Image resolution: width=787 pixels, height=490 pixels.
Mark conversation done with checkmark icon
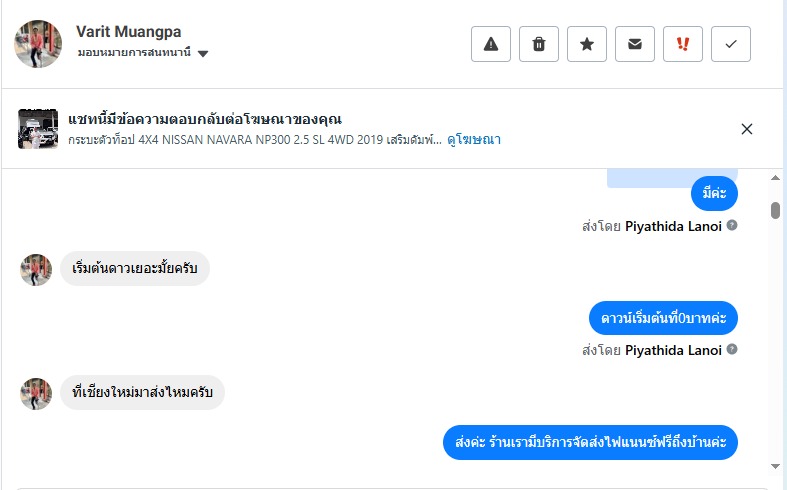[x=731, y=44]
